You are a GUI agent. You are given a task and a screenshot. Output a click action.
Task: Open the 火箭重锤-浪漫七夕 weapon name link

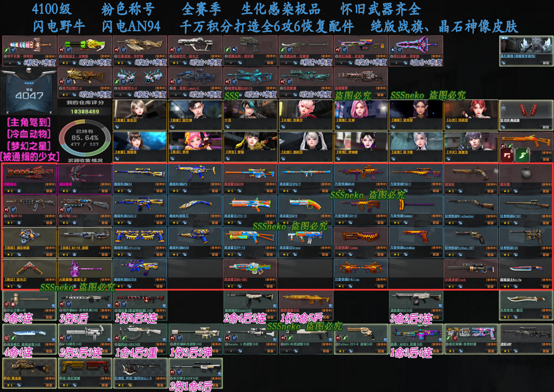tap(72, 280)
